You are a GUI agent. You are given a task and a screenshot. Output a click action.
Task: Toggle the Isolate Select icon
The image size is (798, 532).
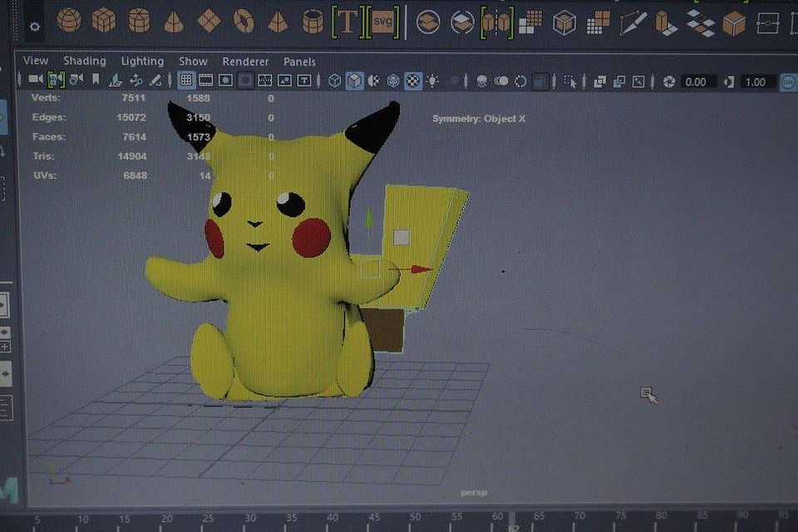click(570, 82)
